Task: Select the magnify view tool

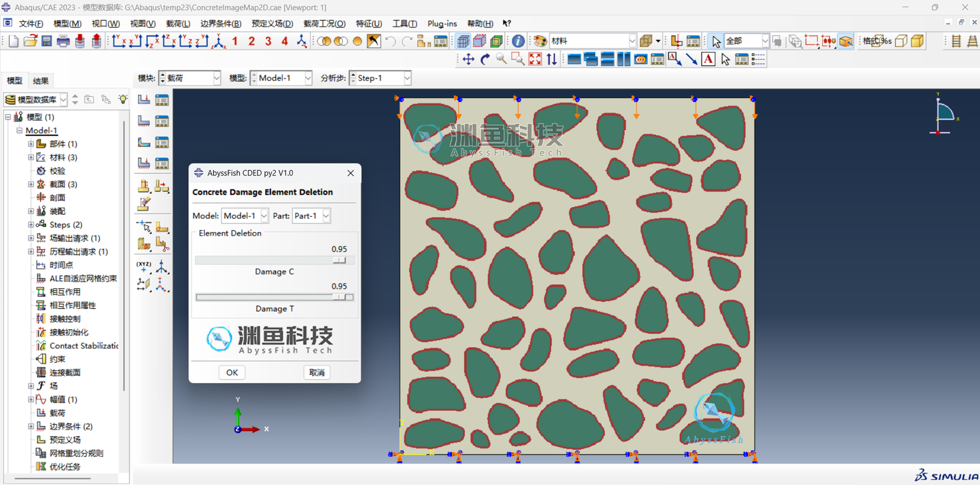Action: tap(501, 59)
